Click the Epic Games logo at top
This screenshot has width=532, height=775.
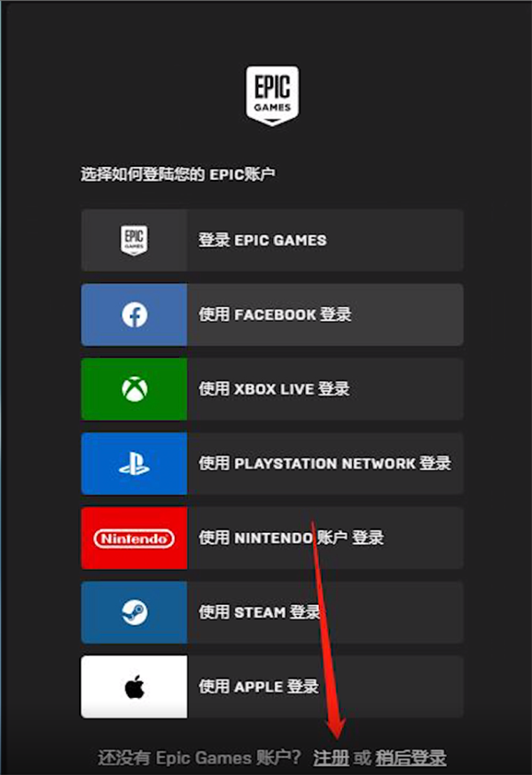272,96
